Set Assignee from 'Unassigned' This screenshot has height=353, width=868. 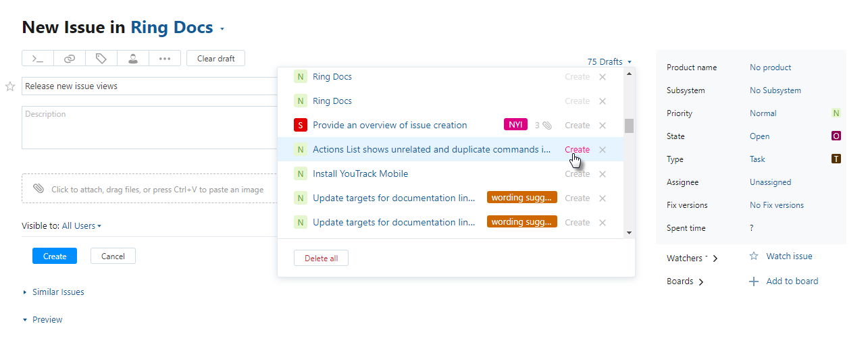770,182
